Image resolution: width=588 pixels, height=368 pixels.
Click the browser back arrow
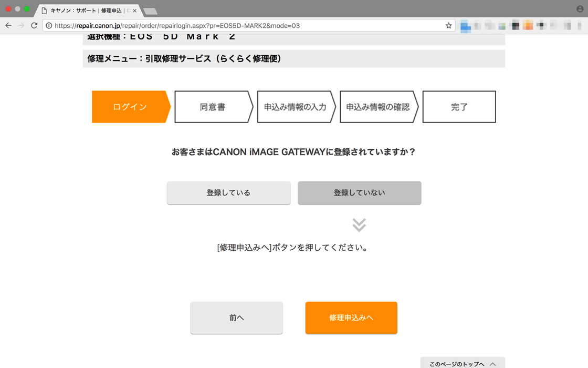(x=8, y=25)
